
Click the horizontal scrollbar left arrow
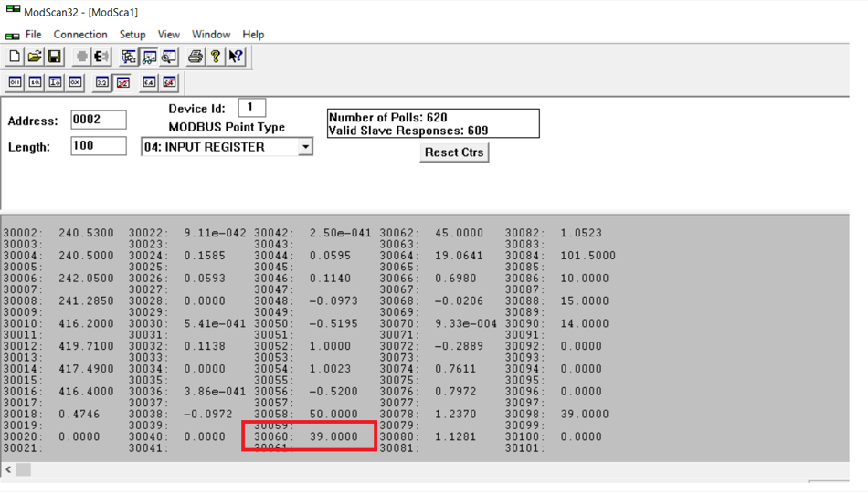[8, 469]
